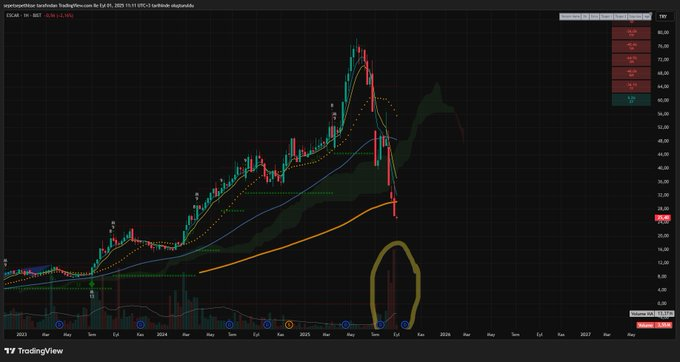The width and height of the screenshot is (680, 362).
Task: Click the 12,00 price axis label
Action: pyautogui.click(x=663, y=263)
